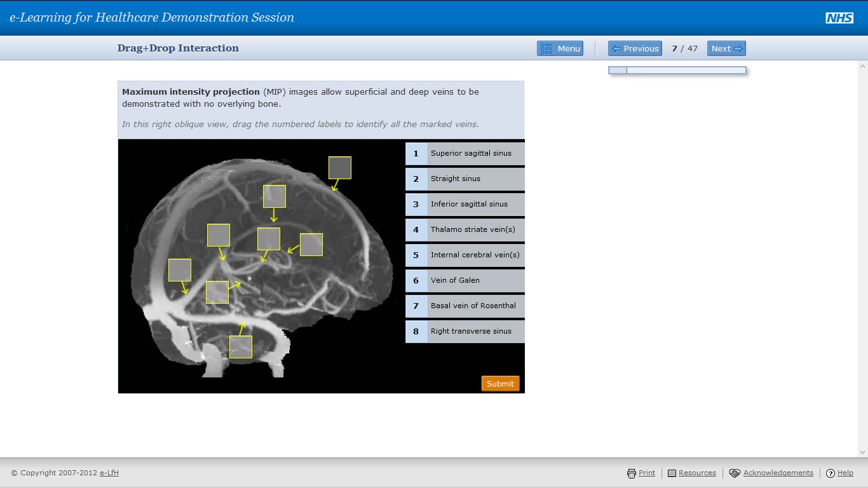This screenshot has height=488, width=868.
Task: Click the topmost drag square on the brain image
Action: pyautogui.click(x=339, y=167)
